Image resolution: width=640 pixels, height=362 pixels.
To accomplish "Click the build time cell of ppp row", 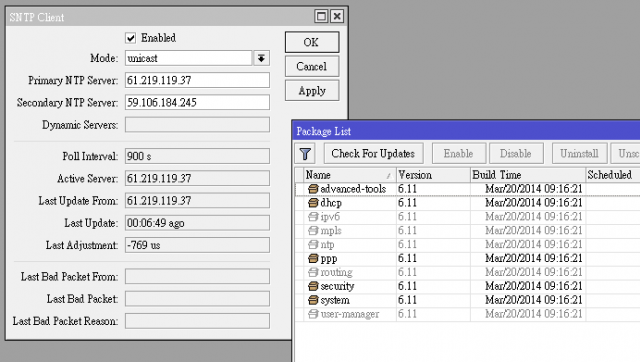I will point(528,258).
